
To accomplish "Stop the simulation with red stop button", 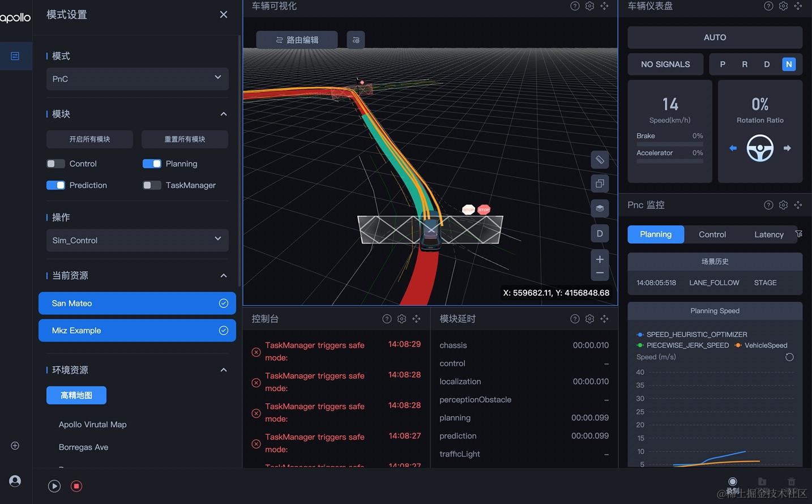I will [76, 486].
